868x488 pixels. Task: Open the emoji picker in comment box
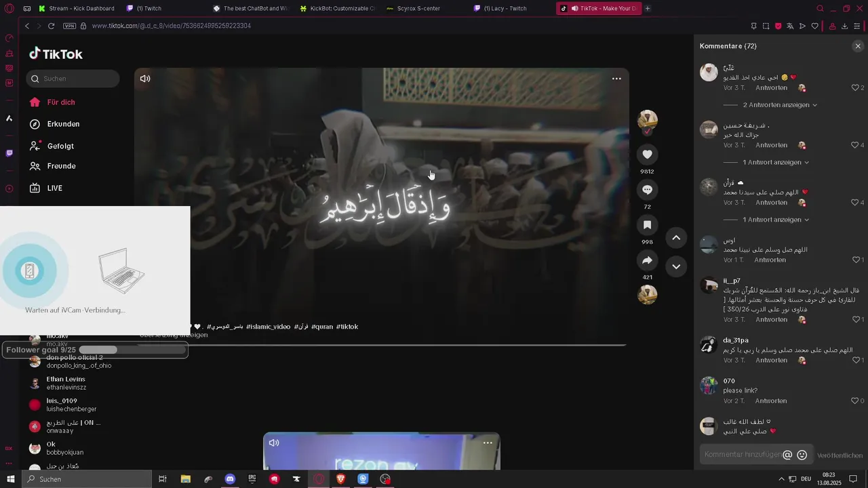tap(802, 455)
